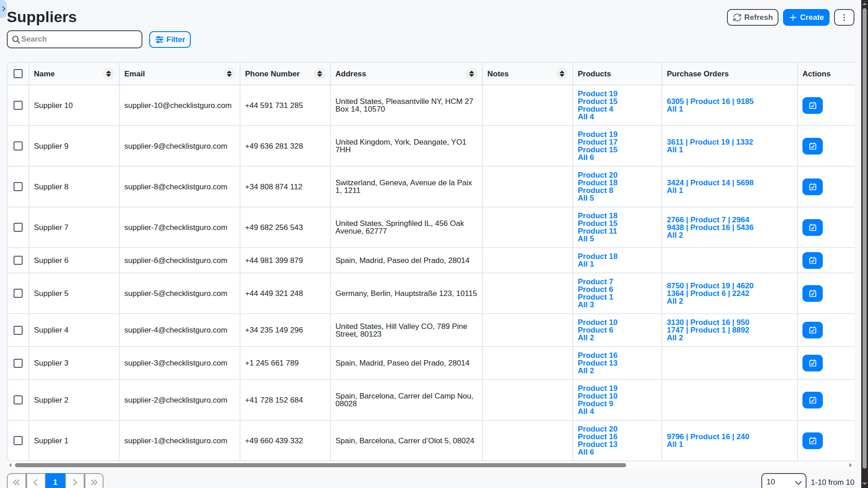Click the action icon for Supplier 7
This screenshot has width=868, height=488.
coord(812,228)
